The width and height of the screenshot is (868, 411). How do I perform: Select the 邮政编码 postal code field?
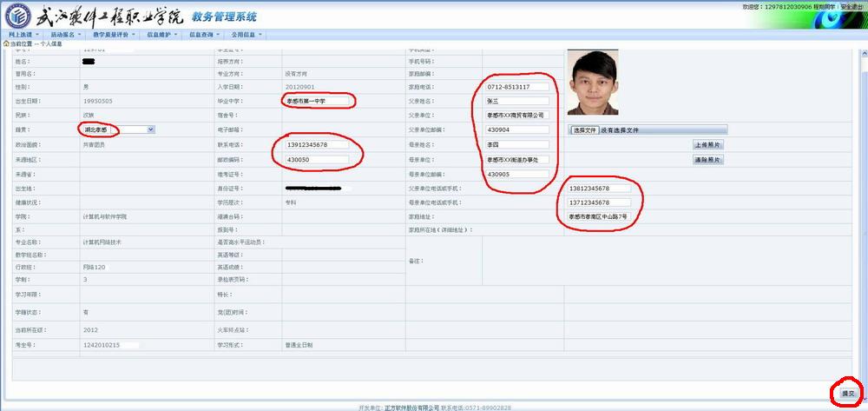point(317,160)
